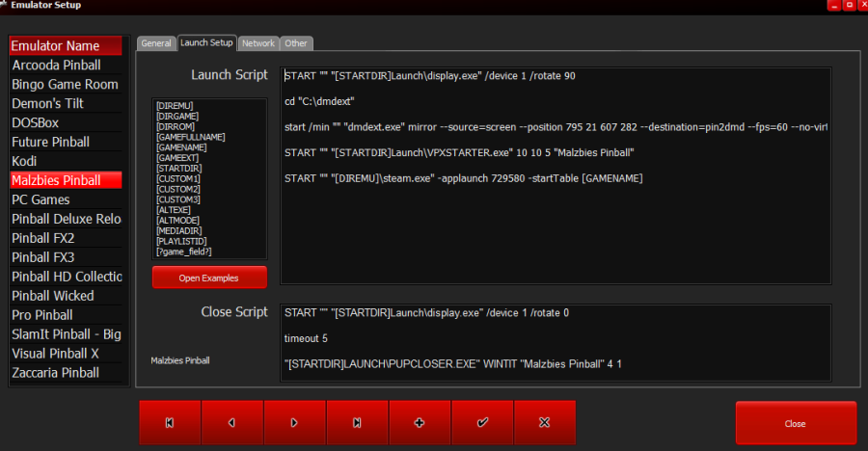Open the Network tab
The width and height of the screenshot is (868, 451).
pos(258,43)
